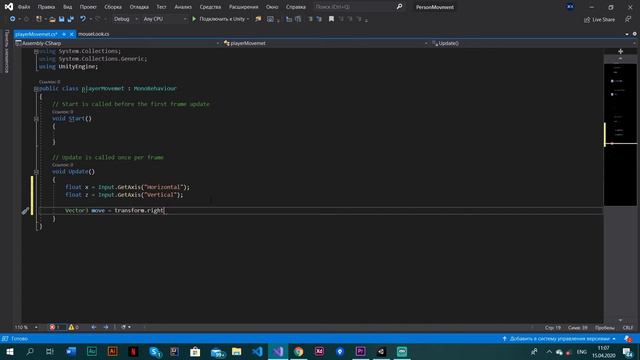This screenshot has width=640, height=360.
Task: Open Netflix from the taskbar
Action: (133, 351)
